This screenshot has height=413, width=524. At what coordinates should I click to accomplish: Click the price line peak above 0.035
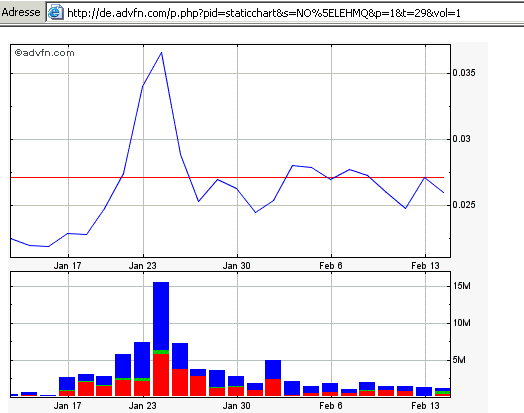pos(161,53)
